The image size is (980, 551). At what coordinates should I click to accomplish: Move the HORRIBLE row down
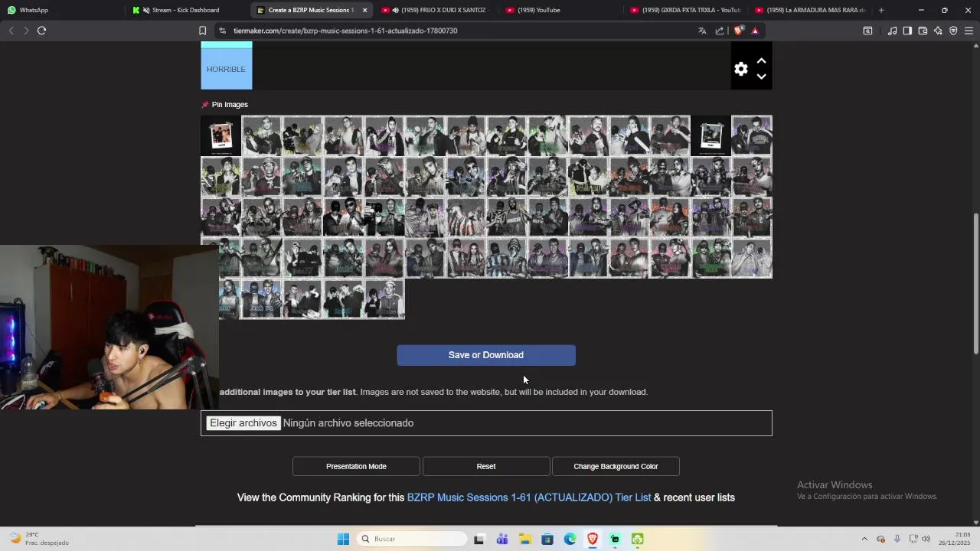click(761, 77)
